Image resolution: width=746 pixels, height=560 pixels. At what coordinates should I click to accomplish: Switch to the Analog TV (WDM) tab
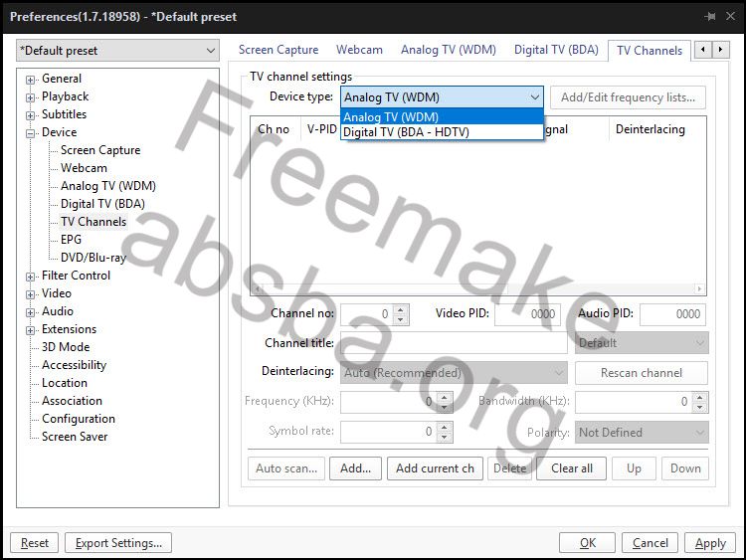pos(449,50)
